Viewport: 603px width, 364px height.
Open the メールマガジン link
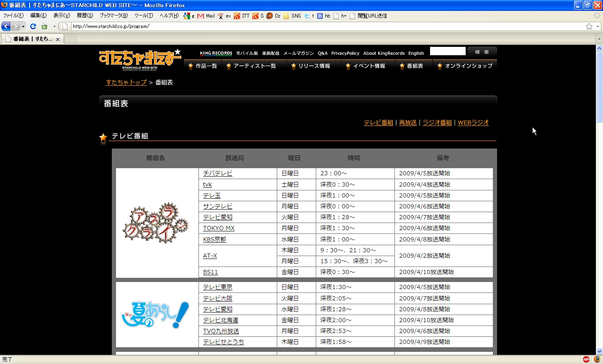click(299, 53)
